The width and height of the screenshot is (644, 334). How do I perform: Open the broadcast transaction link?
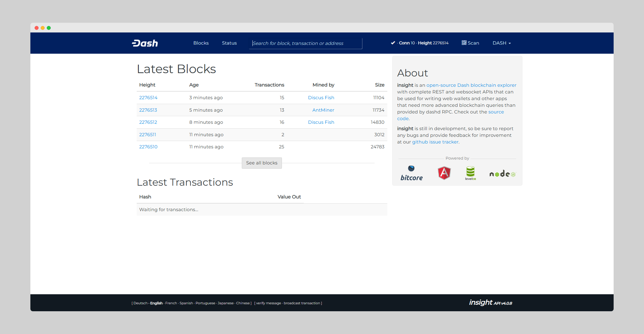[302, 303]
